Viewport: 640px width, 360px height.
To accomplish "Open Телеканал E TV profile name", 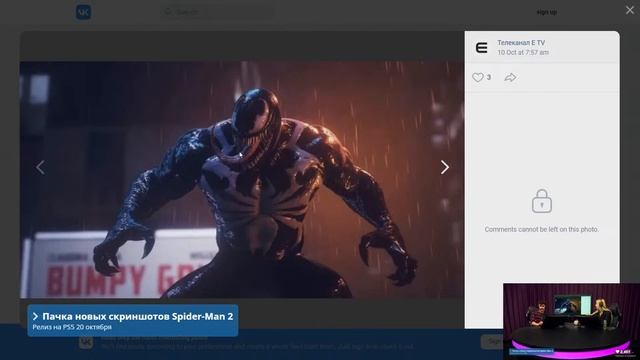I will [521, 42].
